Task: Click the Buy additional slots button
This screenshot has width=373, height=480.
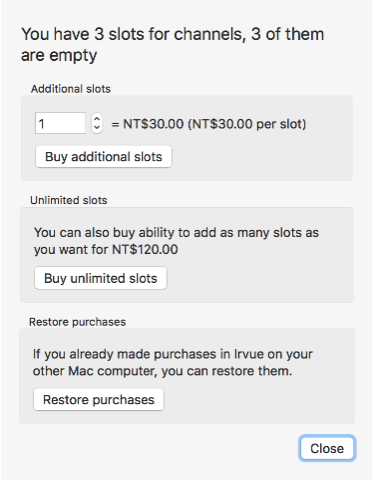Action: coord(104,156)
